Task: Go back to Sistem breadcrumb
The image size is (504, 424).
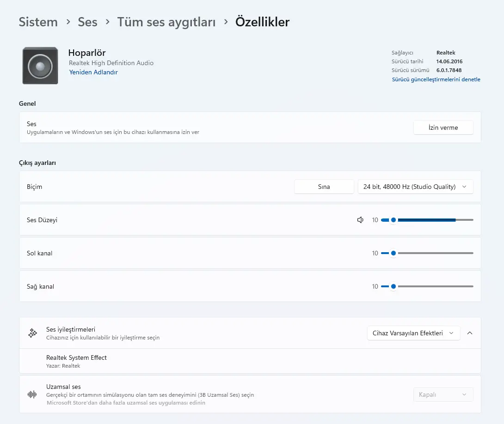Action: point(38,22)
